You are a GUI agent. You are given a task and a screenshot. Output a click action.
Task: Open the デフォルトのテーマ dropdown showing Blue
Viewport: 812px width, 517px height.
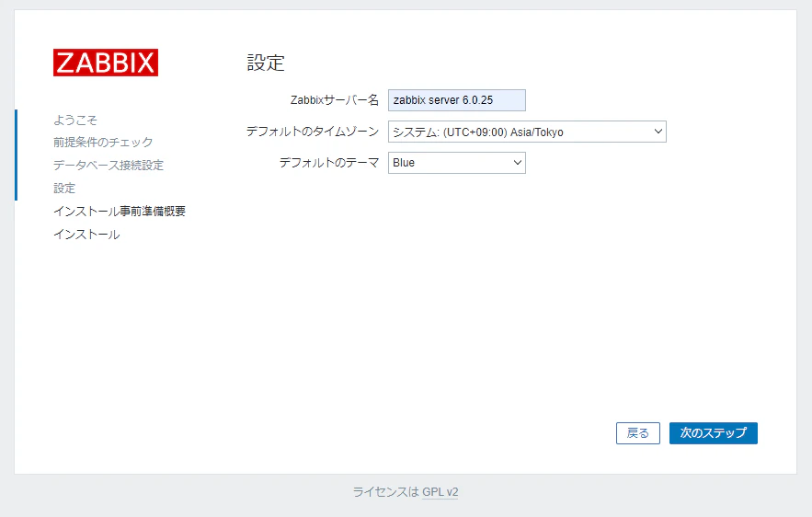click(457, 163)
